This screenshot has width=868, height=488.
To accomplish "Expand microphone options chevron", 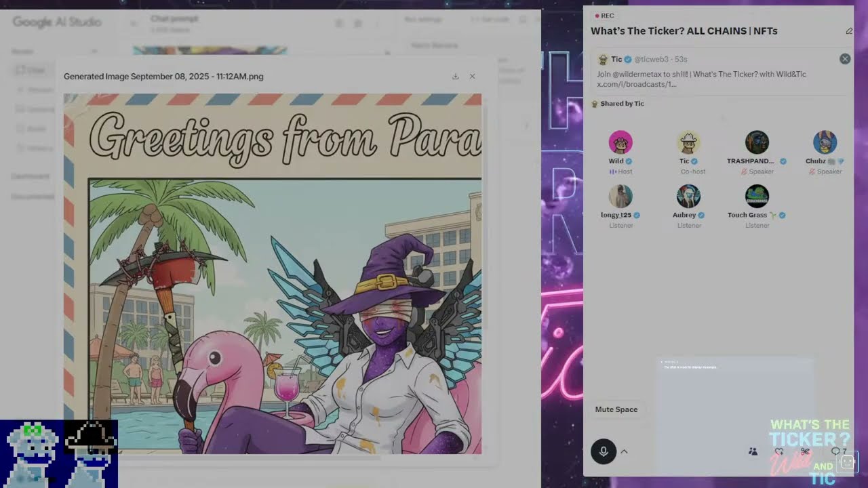I will click(x=624, y=451).
